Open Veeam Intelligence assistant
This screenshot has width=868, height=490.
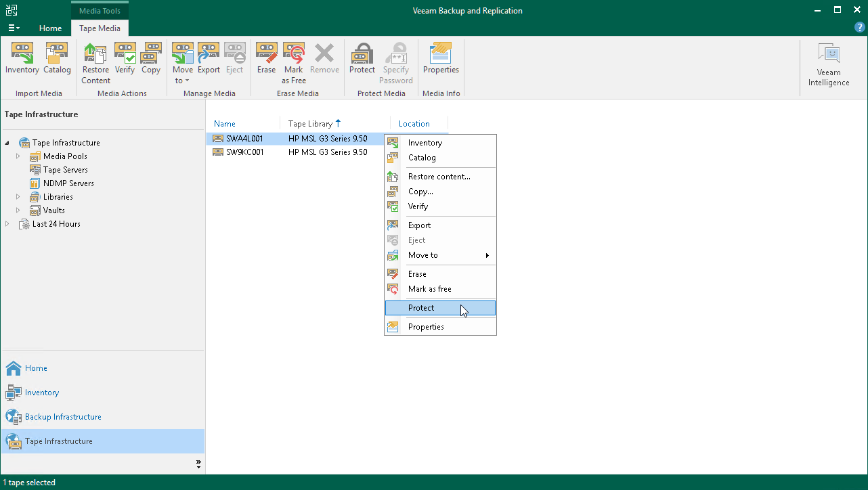(829, 65)
